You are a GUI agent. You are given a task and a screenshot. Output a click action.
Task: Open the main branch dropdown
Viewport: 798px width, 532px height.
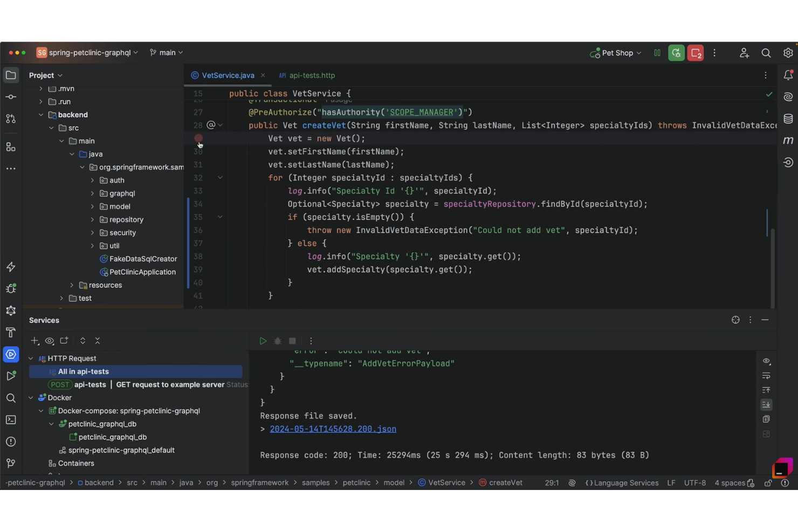pos(167,53)
